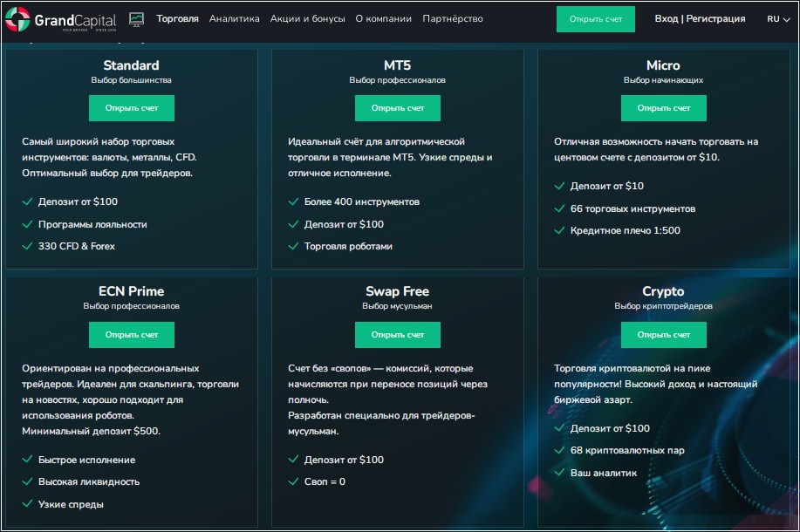Click the description starting 'Самый широкий набор'
The image size is (800, 532).
click(x=109, y=157)
